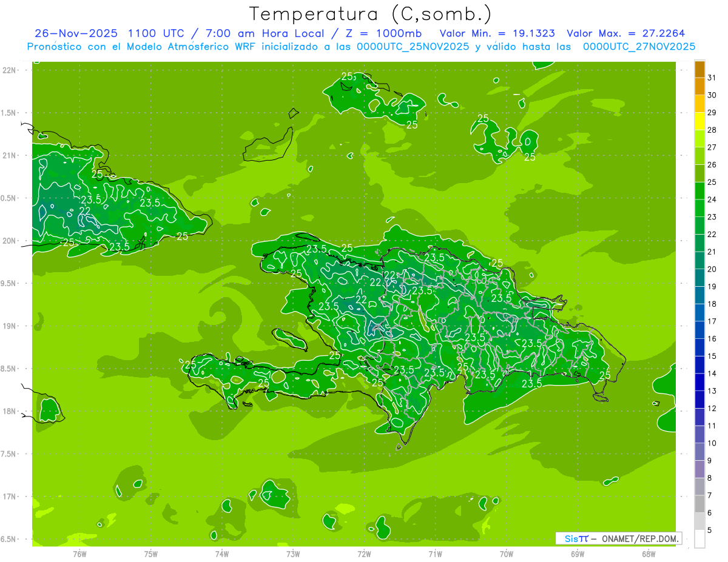Select the valid-until time '0000UTC_27NOV2025'
The height and width of the screenshot is (562, 728).
(639, 47)
